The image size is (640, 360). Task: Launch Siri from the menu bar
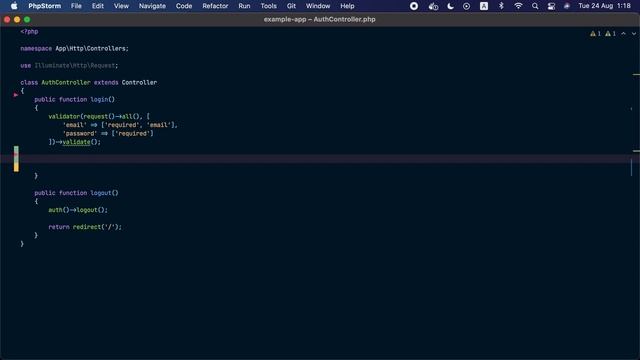pyautogui.click(x=567, y=6)
